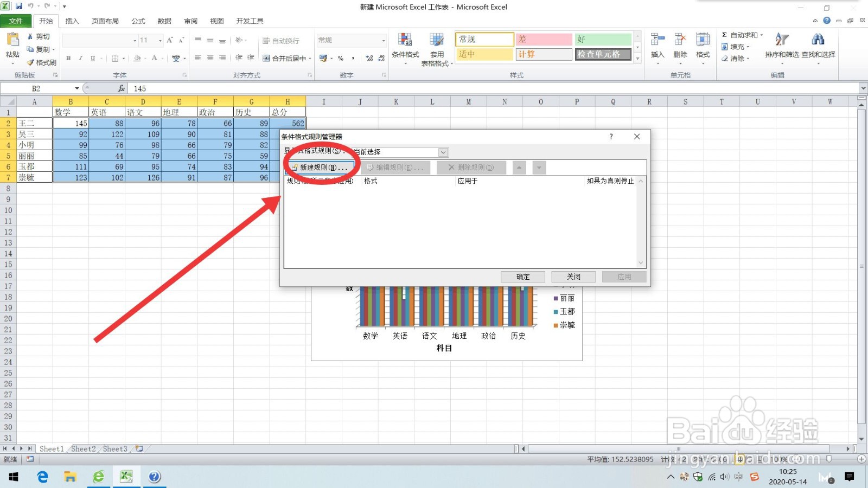Select the Sheet3 worksheet tab
The width and height of the screenshot is (868, 488).
click(x=115, y=449)
